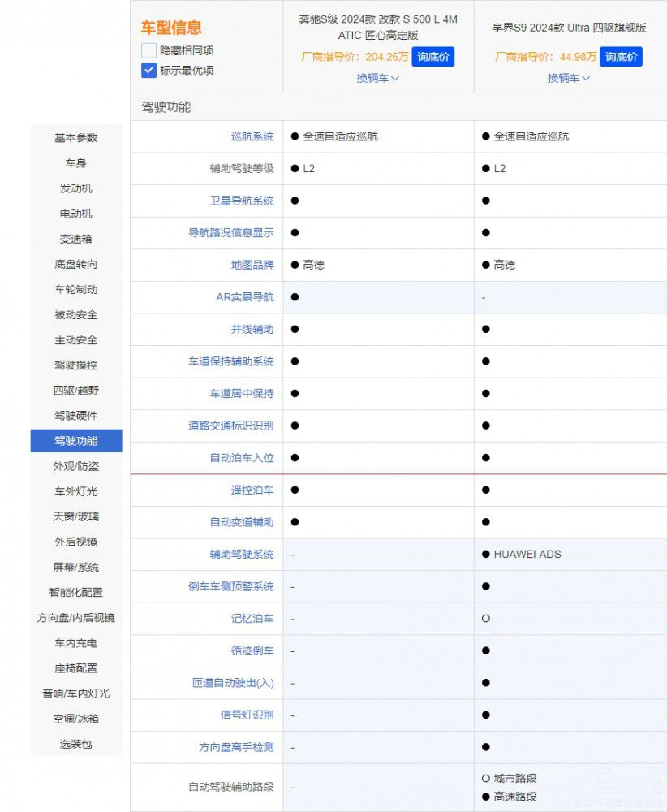Go to the 智能化配置 section
The width and height of the screenshot is (667, 812).
76,592
